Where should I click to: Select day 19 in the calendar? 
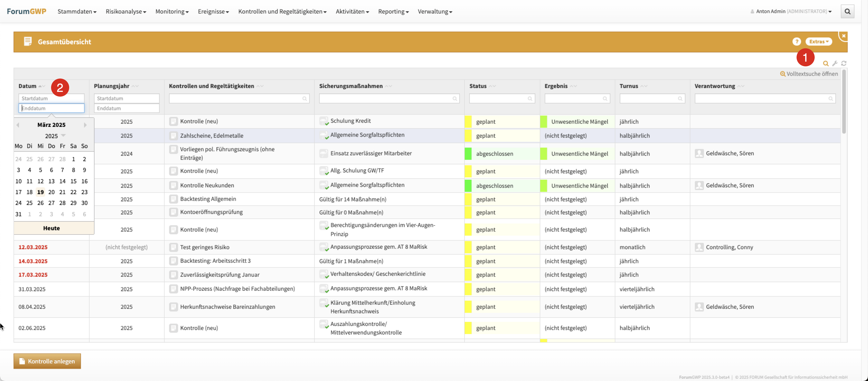pyautogui.click(x=40, y=192)
